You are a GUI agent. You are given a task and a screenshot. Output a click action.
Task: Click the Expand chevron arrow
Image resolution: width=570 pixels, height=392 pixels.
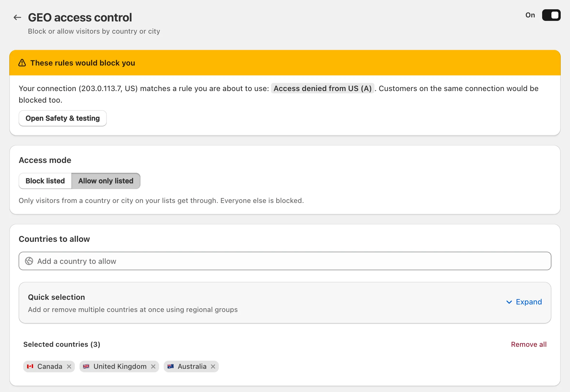[509, 302]
